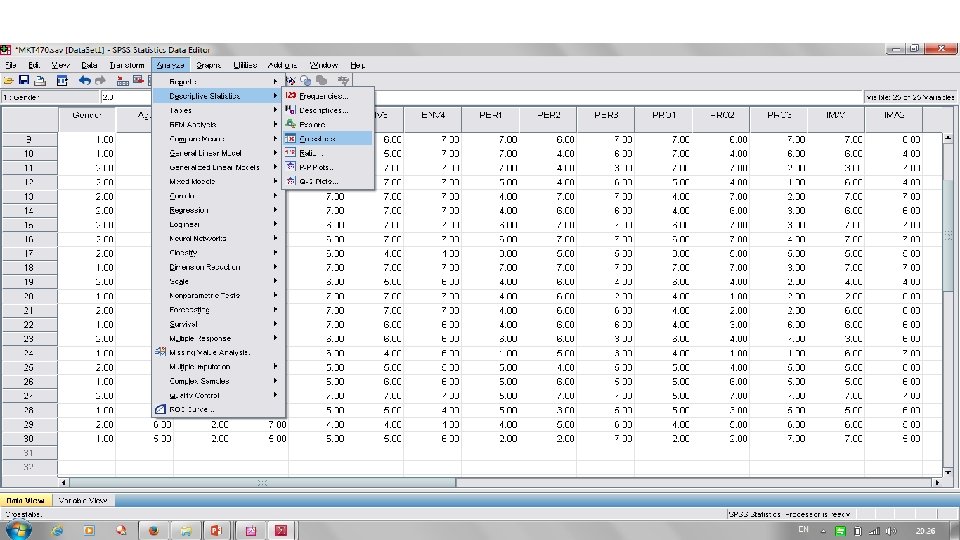
Task: Expand the Compare Means submenu
Action: click(218, 138)
